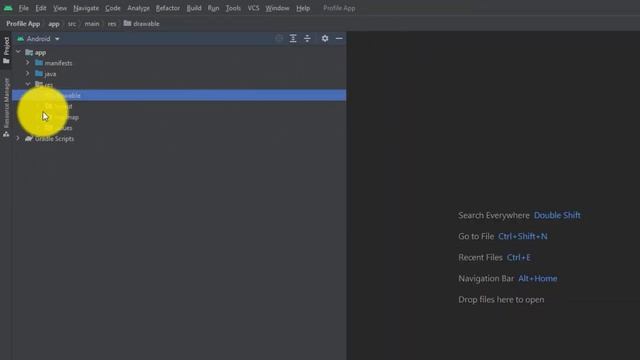Expand the java folder
The height and width of the screenshot is (360, 640).
pyautogui.click(x=28, y=73)
